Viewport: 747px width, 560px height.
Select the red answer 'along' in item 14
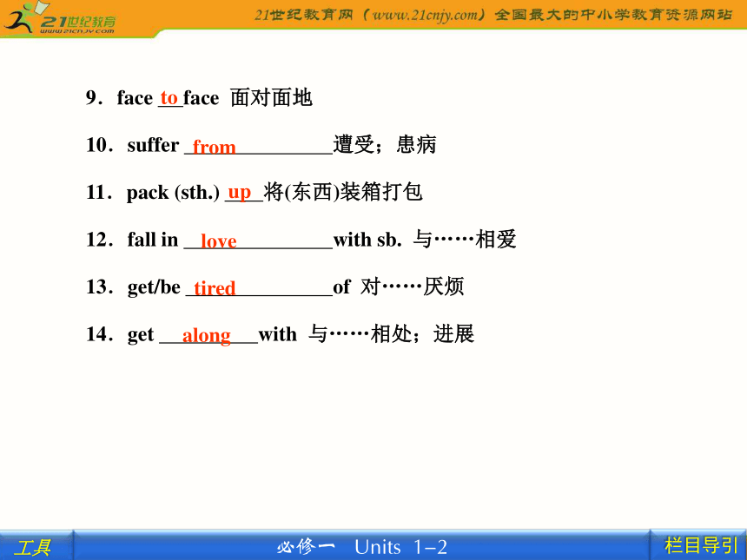coord(207,336)
